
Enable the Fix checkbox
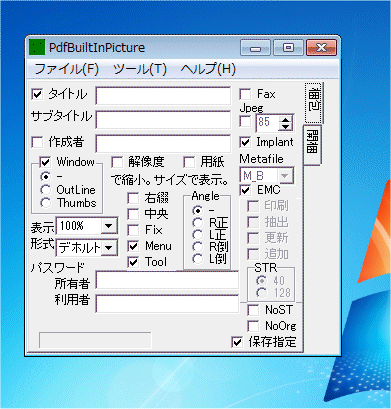(x=133, y=230)
